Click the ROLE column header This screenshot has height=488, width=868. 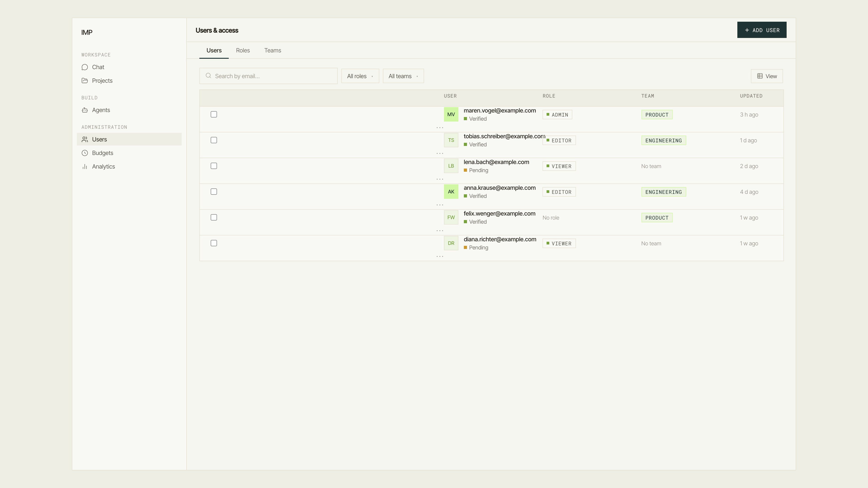click(x=549, y=96)
